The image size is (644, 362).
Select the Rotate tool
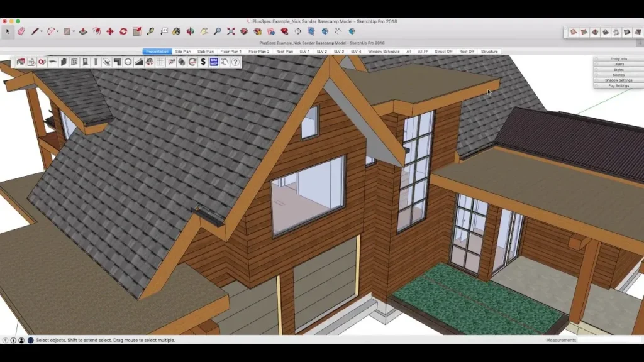123,31
